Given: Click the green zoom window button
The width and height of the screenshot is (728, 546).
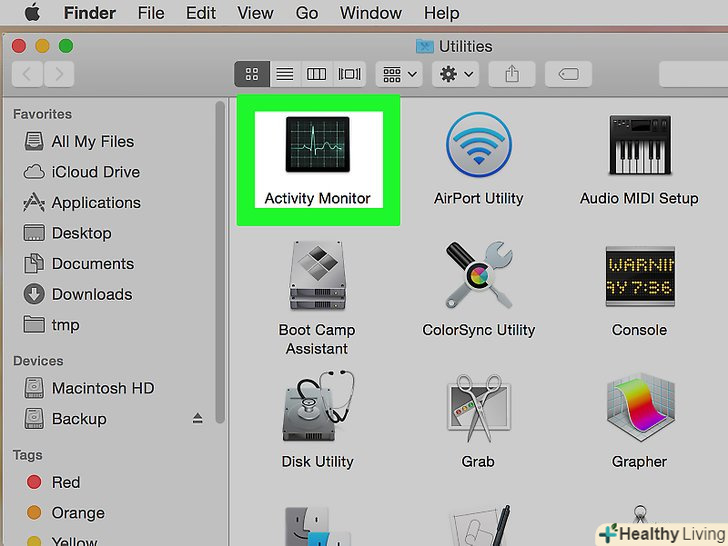Looking at the screenshot, I should [x=66, y=46].
